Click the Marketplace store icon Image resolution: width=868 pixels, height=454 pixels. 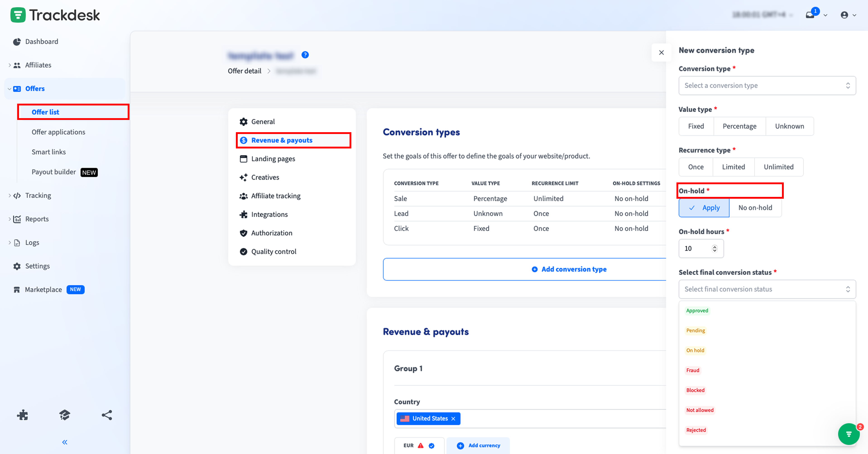(x=17, y=290)
